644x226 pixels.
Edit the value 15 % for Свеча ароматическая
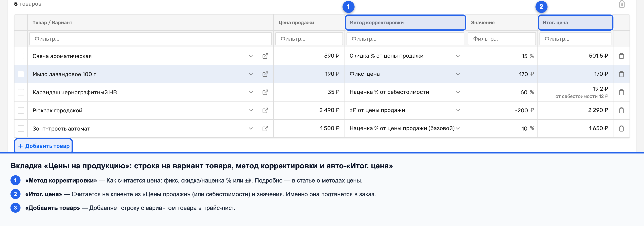(x=501, y=56)
